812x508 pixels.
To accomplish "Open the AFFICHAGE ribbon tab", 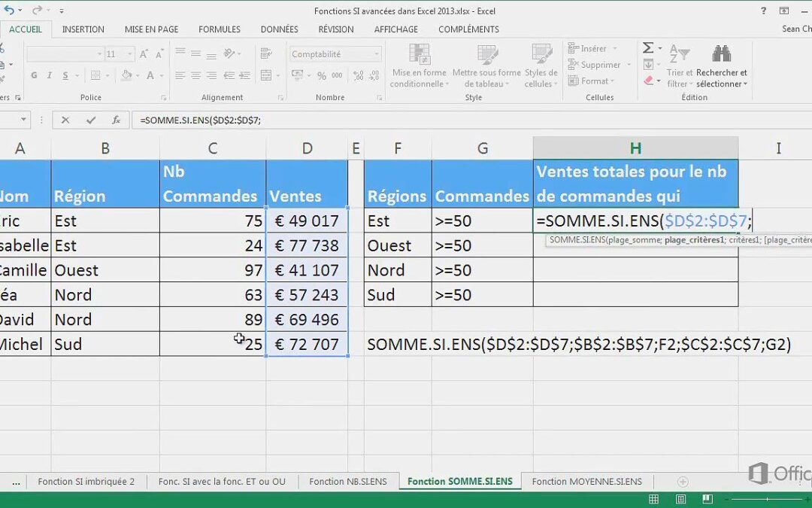I will 395,29.
